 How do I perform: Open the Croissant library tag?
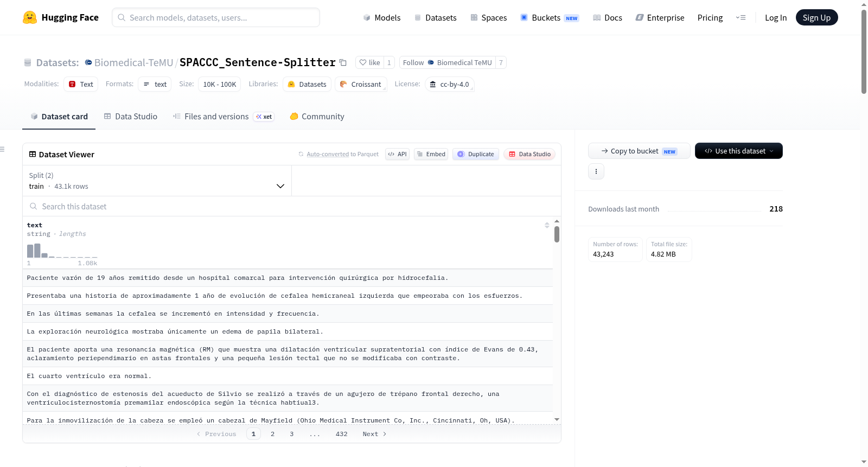tap(361, 84)
